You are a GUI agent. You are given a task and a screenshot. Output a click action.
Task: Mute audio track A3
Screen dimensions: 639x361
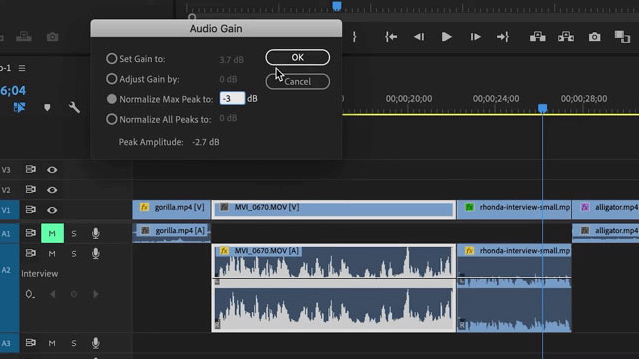pos(52,343)
